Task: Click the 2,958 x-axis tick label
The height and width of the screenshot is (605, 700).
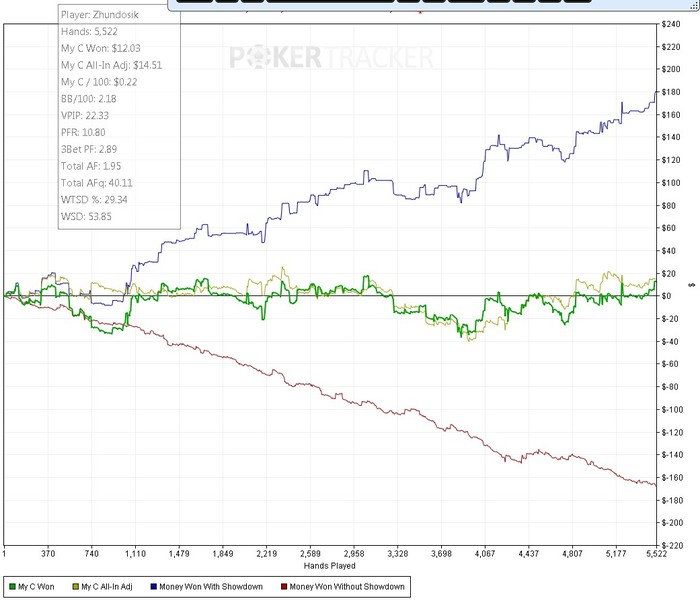Action: (x=354, y=554)
